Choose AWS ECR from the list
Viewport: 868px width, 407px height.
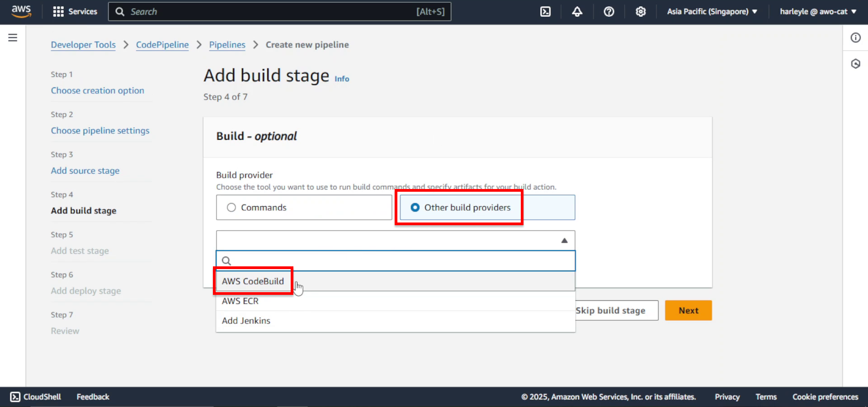pyautogui.click(x=396, y=301)
